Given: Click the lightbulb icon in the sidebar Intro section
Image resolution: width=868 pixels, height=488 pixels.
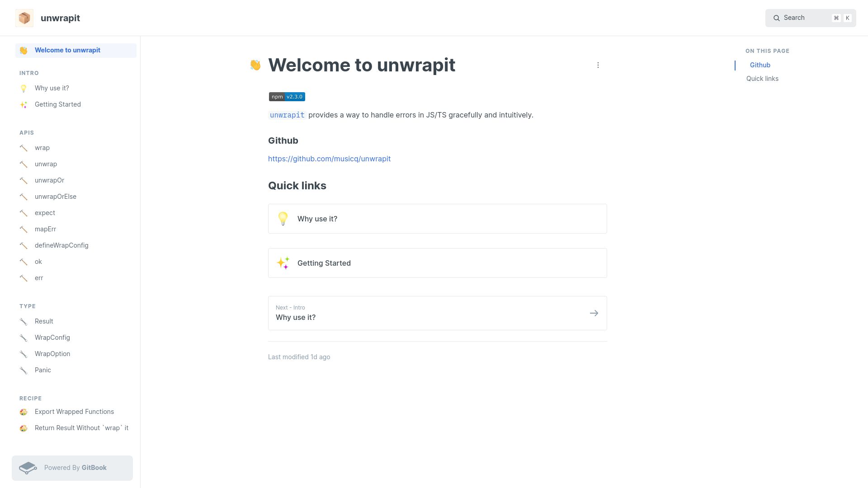Looking at the screenshot, I should click(x=24, y=89).
